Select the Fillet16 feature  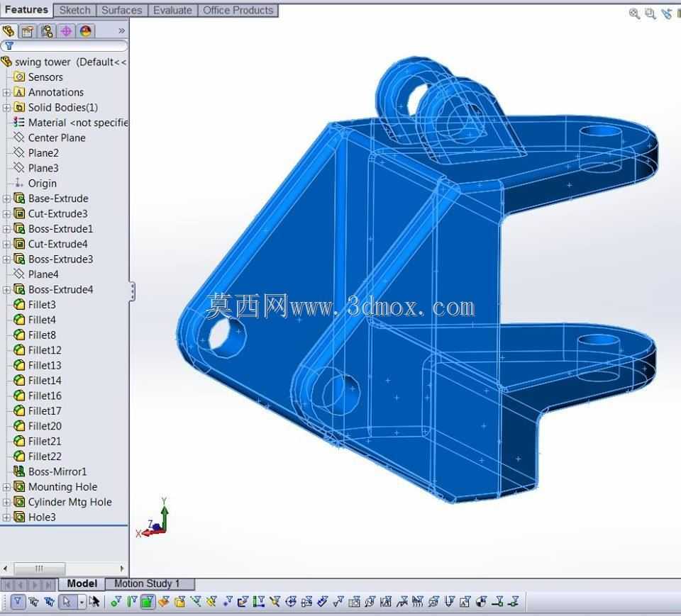[38, 396]
